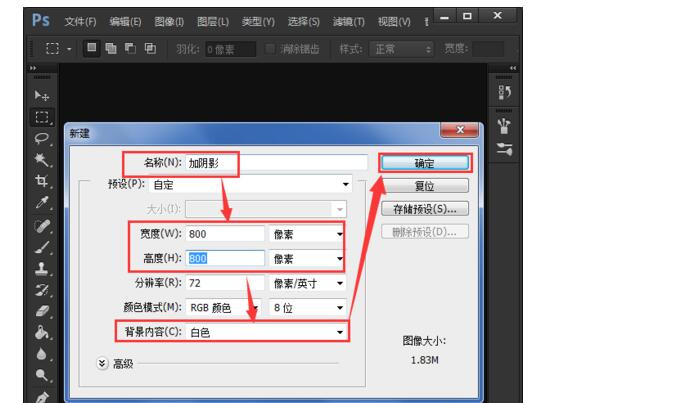Viewport: 673px width, 403px height.
Task: Select the Dodge tool
Action: [42, 375]
